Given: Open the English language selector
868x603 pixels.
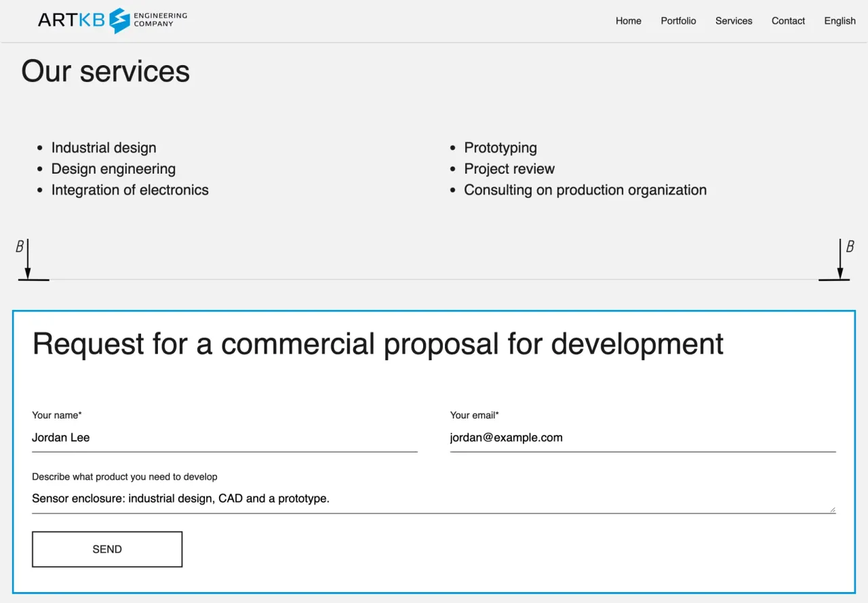Looking at the screenshot, I should coord(840,21).
